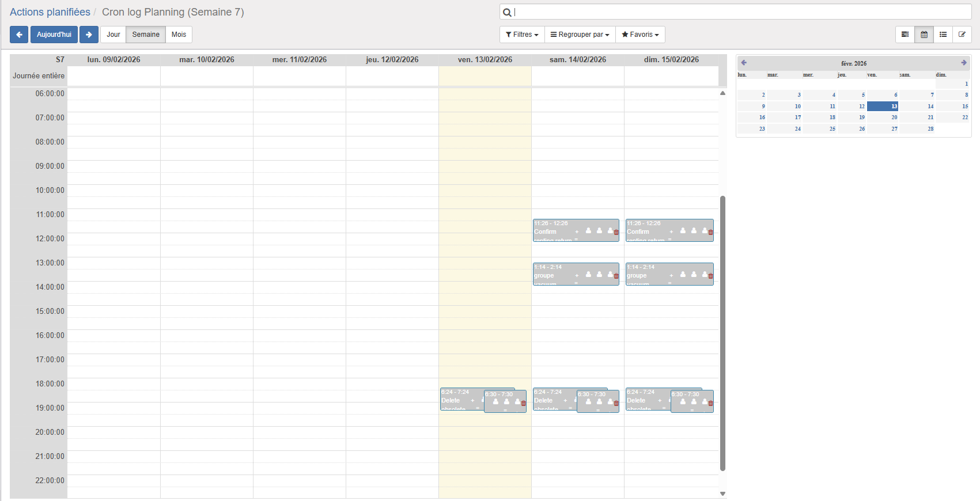Go to previous month in mini calendar
Viewport: 980px width, 501px height.
point(744,63)
